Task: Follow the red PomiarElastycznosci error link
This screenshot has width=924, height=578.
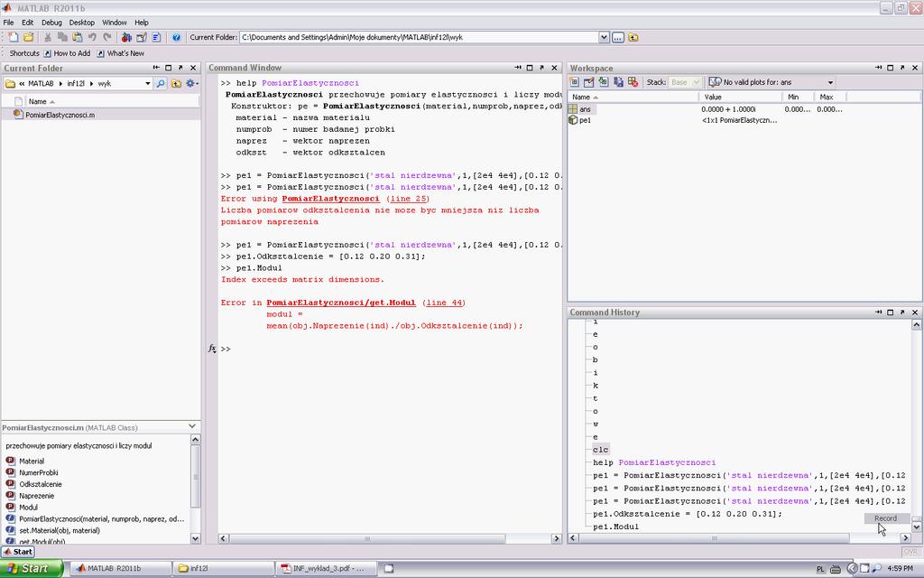Action: pyautogui.click(x=330, y=199)
